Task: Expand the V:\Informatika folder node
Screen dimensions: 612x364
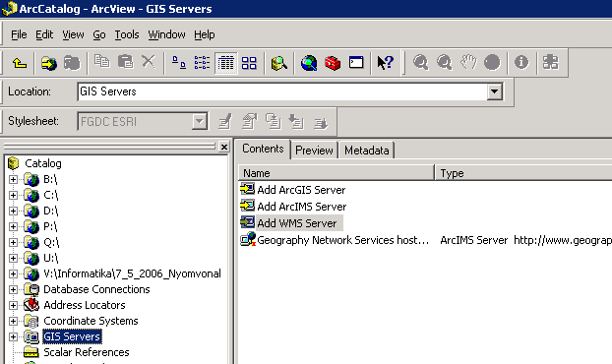Action: 13,273
